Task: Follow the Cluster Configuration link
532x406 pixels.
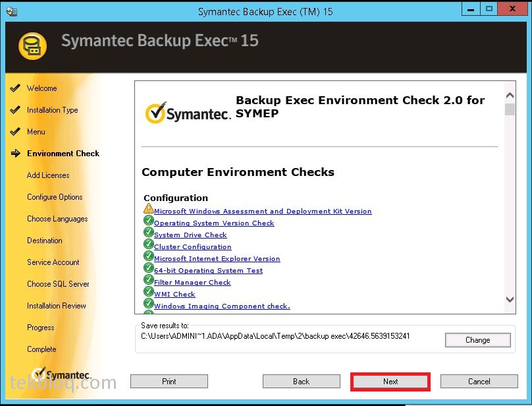Action: click(x=193, y=247)
